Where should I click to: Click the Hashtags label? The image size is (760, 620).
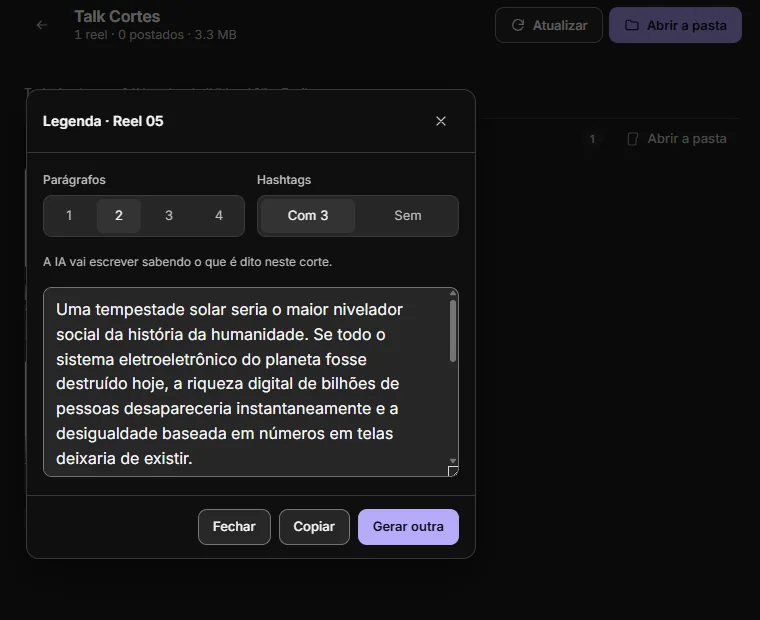click(284, 180)
